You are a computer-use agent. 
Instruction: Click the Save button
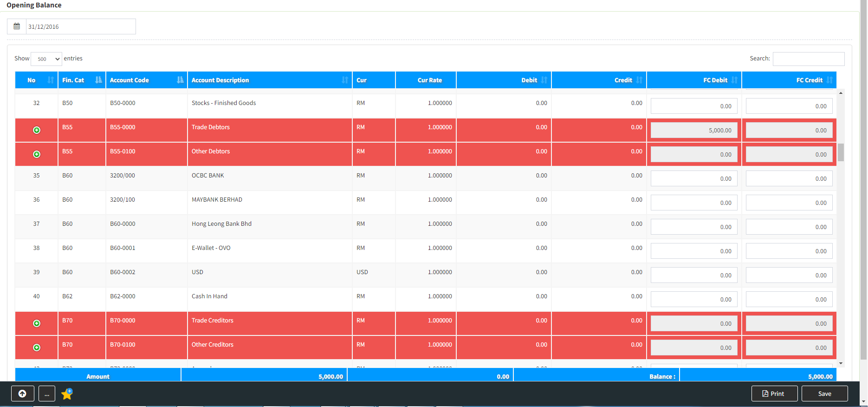824,394
